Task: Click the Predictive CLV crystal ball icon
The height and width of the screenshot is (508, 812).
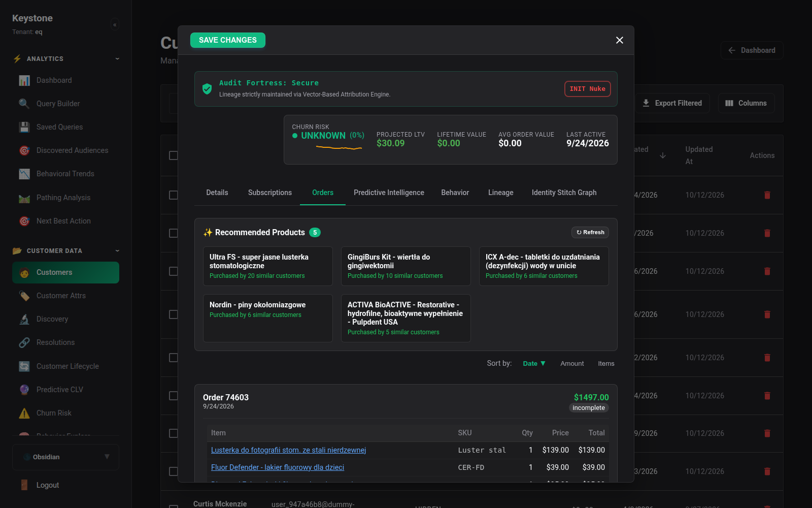Action: pyautogui.click(x=24, y=390)
